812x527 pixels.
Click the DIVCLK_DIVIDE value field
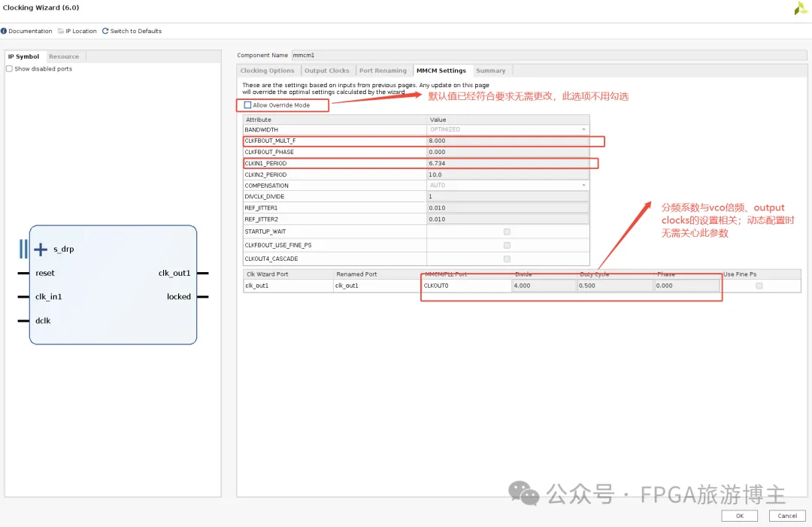click(x=508, y=197)
